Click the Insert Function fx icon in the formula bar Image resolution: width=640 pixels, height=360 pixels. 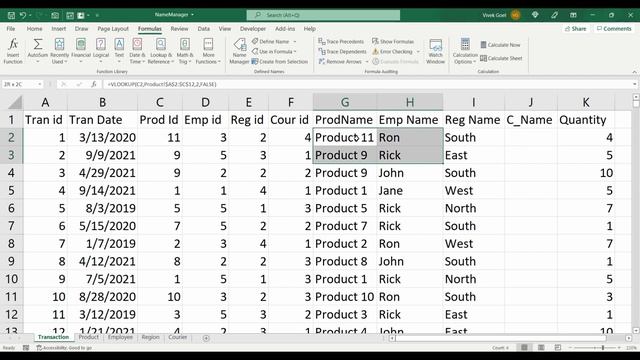point(93,84)
